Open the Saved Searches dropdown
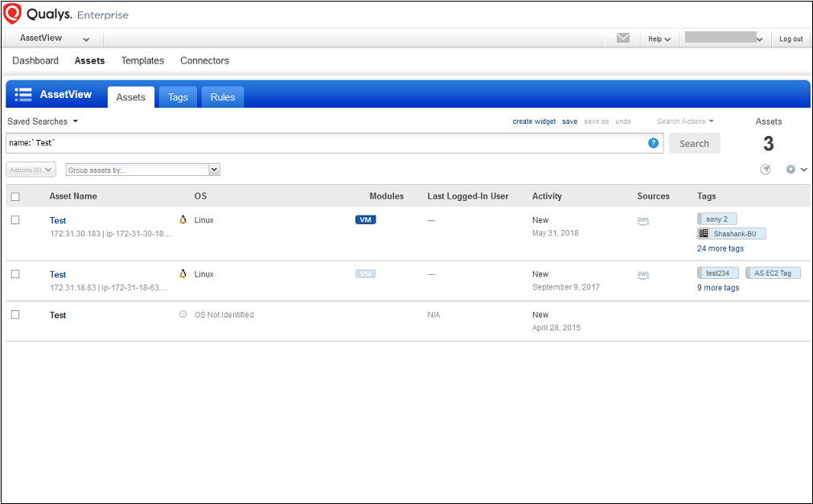 42,121
